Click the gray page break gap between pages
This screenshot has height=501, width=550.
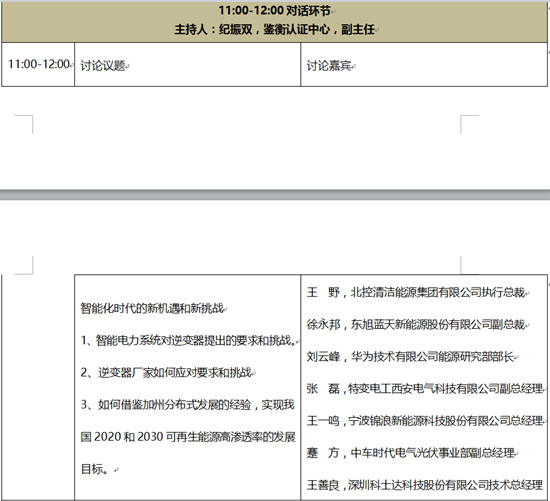coord(275,195)
